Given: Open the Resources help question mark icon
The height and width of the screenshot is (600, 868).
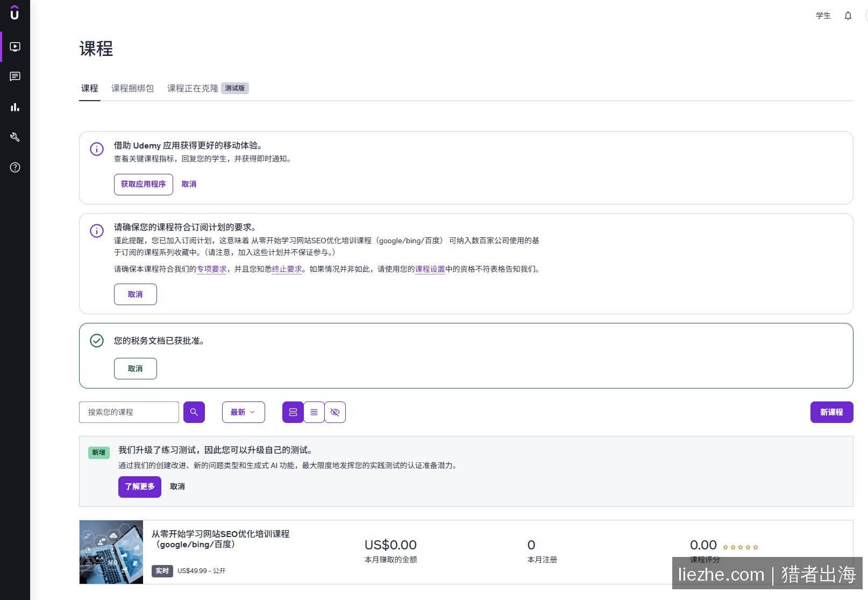Looking at the screenshot, I should (x=15, y=167).
